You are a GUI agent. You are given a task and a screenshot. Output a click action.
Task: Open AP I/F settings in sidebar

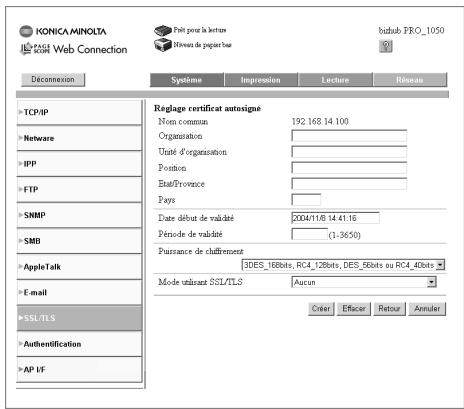pos(79,370)
